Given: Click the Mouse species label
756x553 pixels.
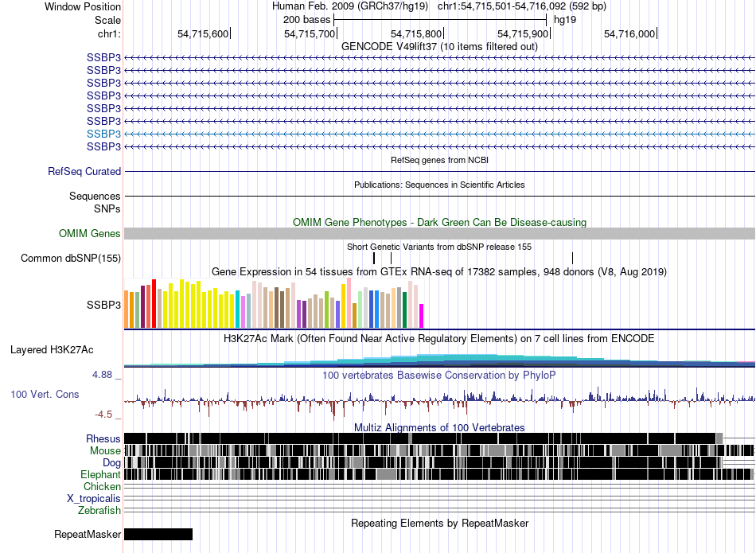Looking at the screenshot, I should click(x=105, y=451).
